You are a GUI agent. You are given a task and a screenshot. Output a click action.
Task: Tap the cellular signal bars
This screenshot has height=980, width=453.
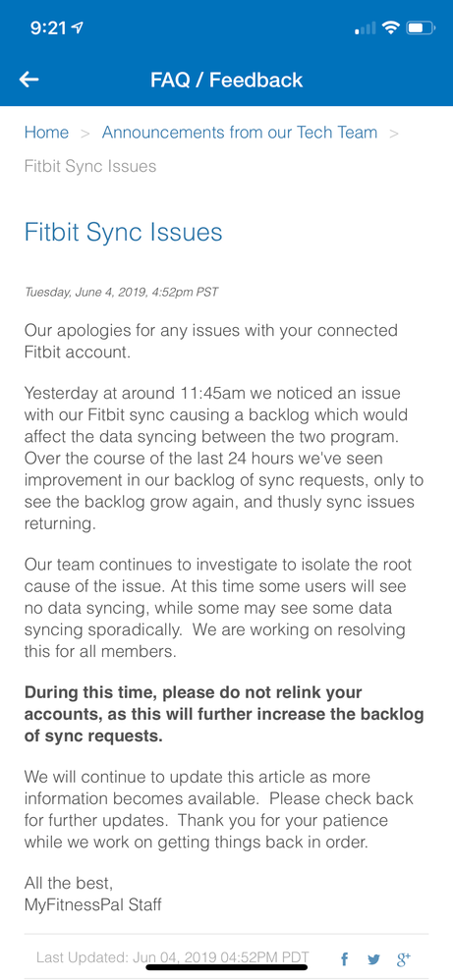click(x=366, y=28)
